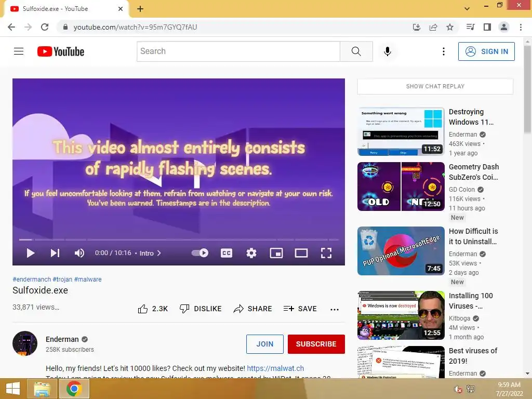Image resolution: width=532 pixels, height=399 pixels.
Task: Reload the YouTube page
Action: click(45, 27)
